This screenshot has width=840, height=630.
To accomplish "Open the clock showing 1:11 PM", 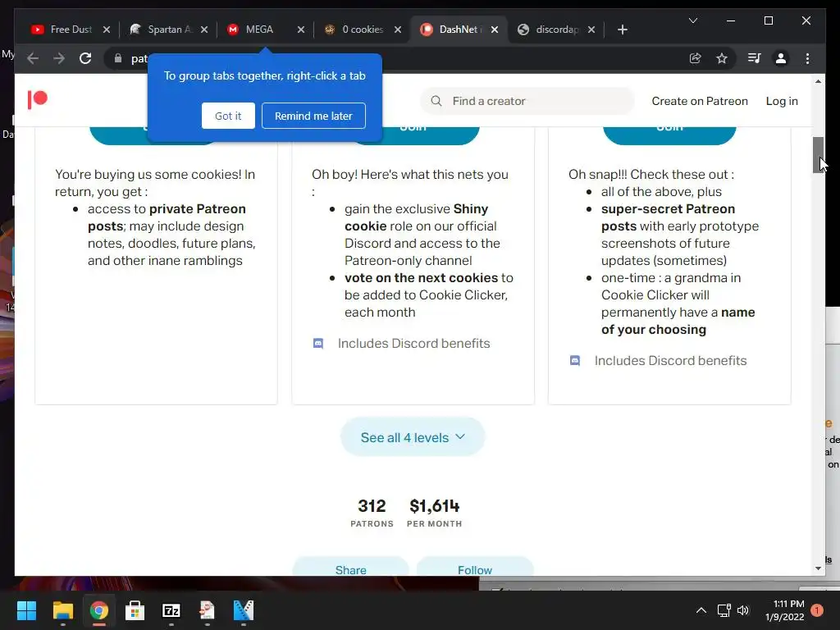I will click(785, 610).
